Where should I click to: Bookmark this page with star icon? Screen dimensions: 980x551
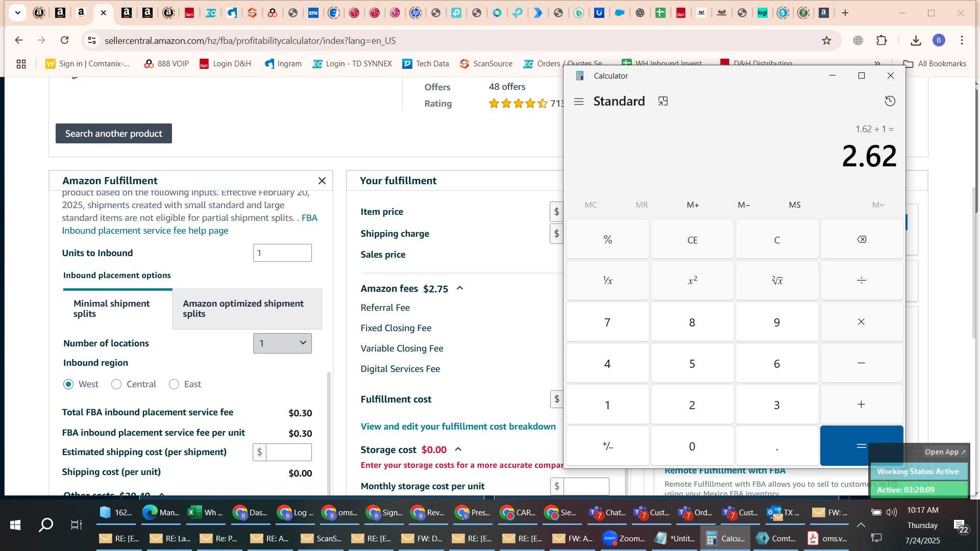tap(826, 40)
